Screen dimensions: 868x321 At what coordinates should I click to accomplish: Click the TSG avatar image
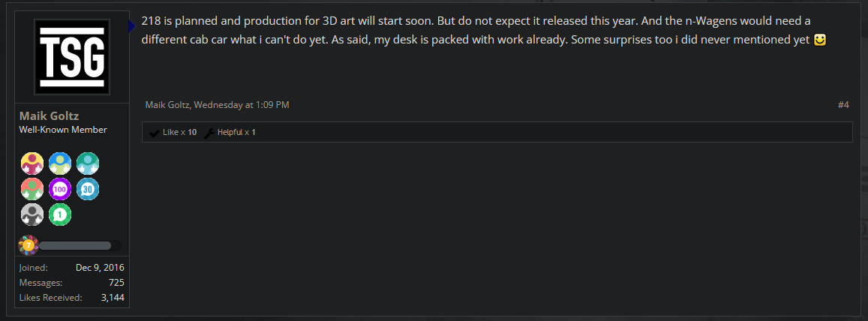click(x=71, y=56)
